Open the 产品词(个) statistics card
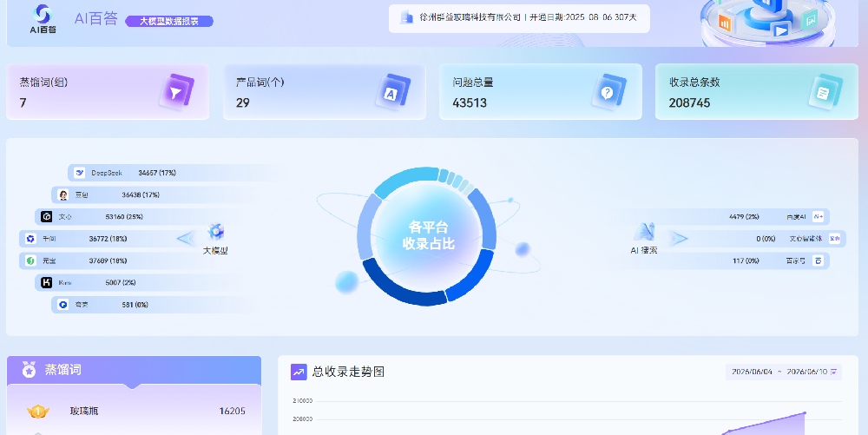868x435 pixels. pos(325,92)
